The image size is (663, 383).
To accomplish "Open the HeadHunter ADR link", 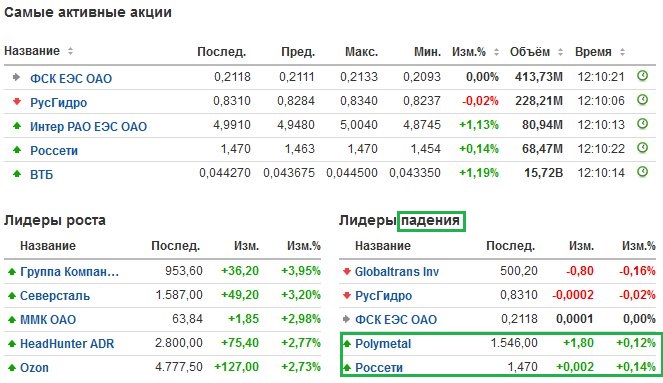I will 67,344.
